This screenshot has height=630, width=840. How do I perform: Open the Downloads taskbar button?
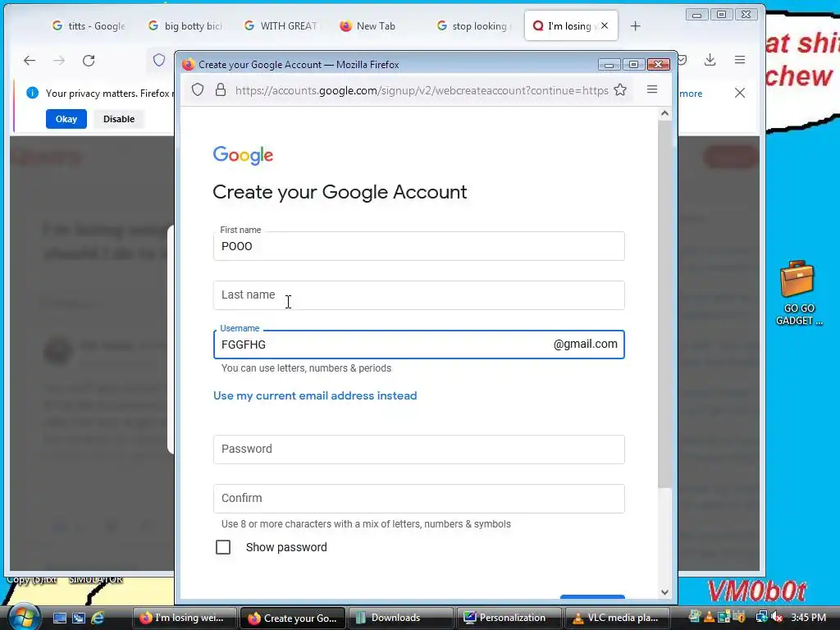pyautogui.click(x=400, y=618)
